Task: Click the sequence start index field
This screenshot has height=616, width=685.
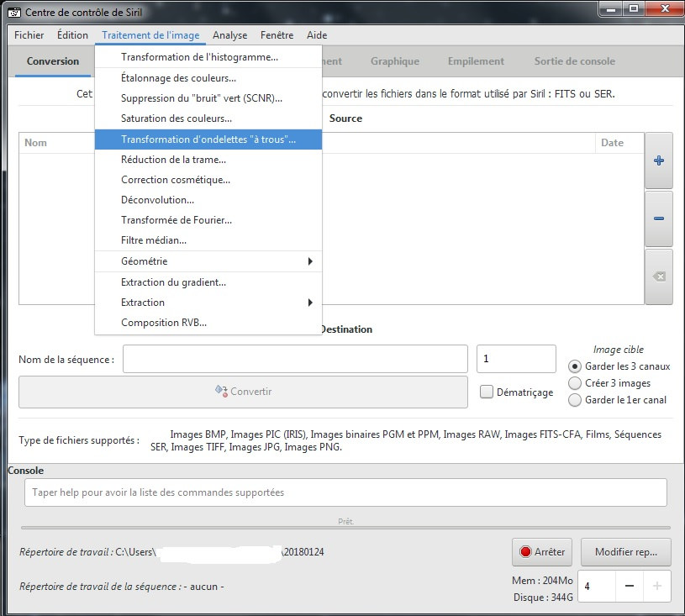Action: [516, 359]
